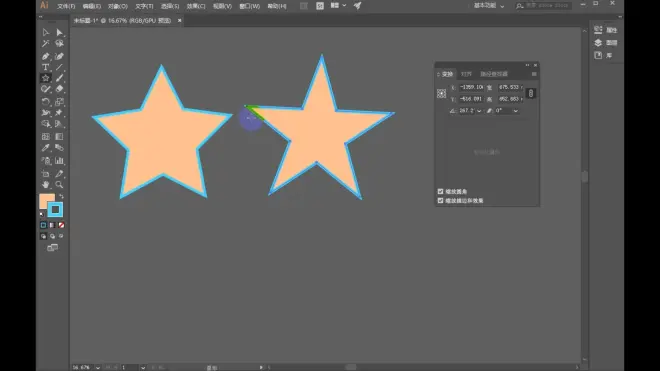660x371 pixels.
Task: Switch to the 对齐 align tab
Action: pos(466,74)
